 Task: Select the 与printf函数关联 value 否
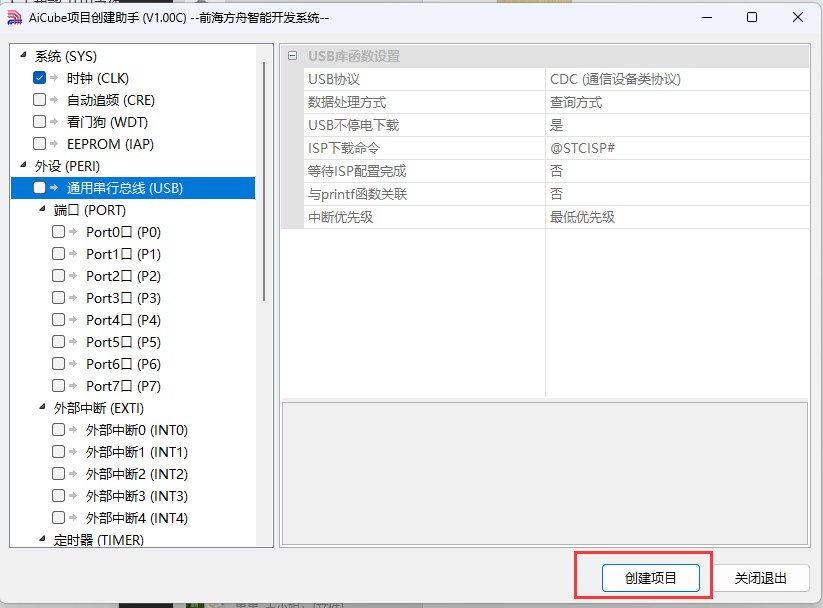click(x=677, y=194)
